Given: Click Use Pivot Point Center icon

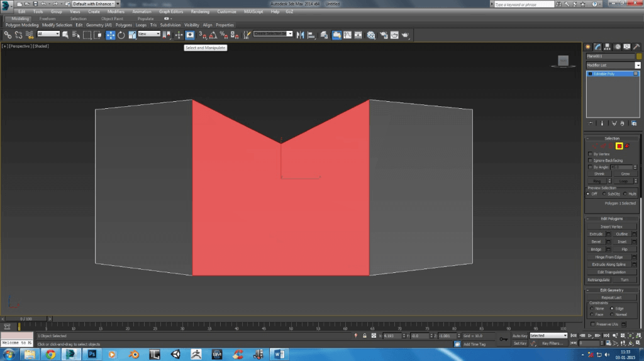Looking at the screenshot, I should click(x=167, y=35).
